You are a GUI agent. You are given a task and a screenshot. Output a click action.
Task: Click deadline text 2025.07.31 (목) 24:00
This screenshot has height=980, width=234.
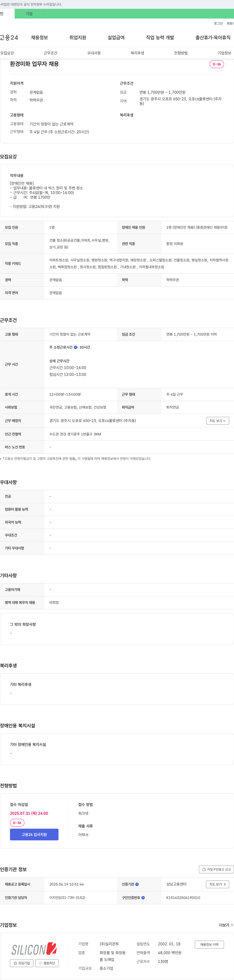point(29,813)
